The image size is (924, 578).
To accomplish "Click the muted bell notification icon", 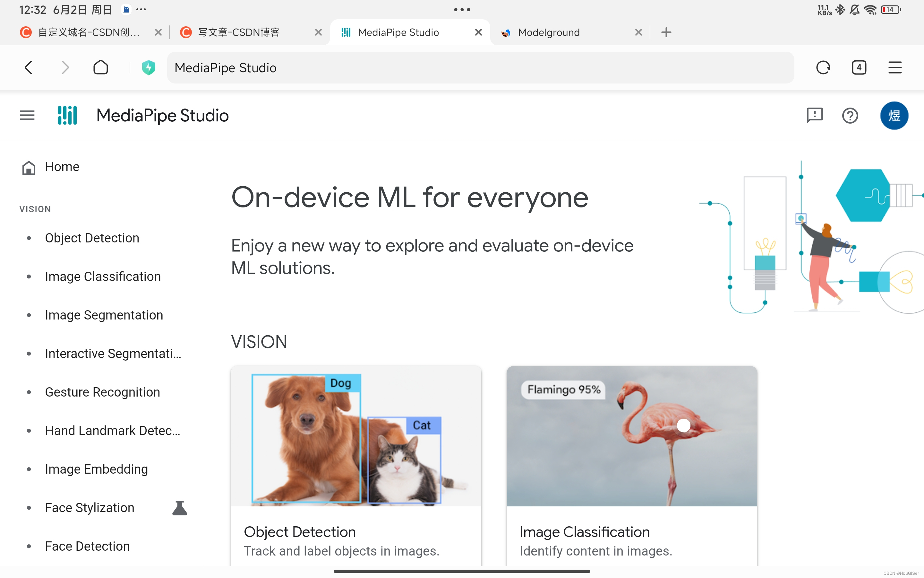I will [855, 10].
